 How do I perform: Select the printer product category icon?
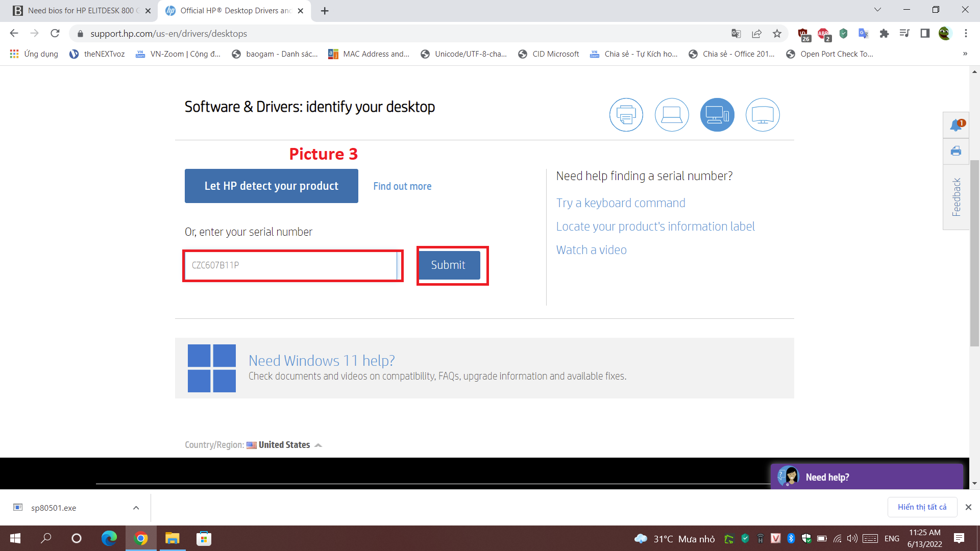point(626,115)
